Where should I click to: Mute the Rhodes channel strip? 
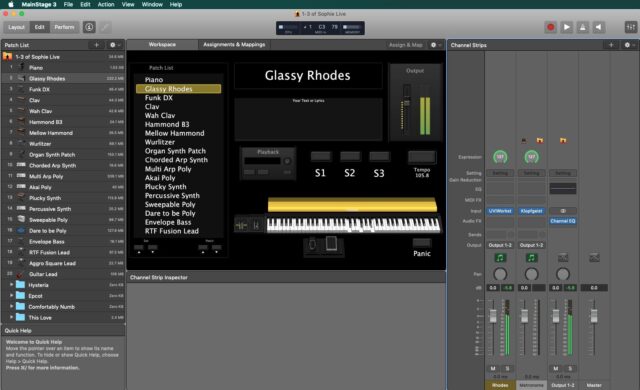[x=493, y=368]
